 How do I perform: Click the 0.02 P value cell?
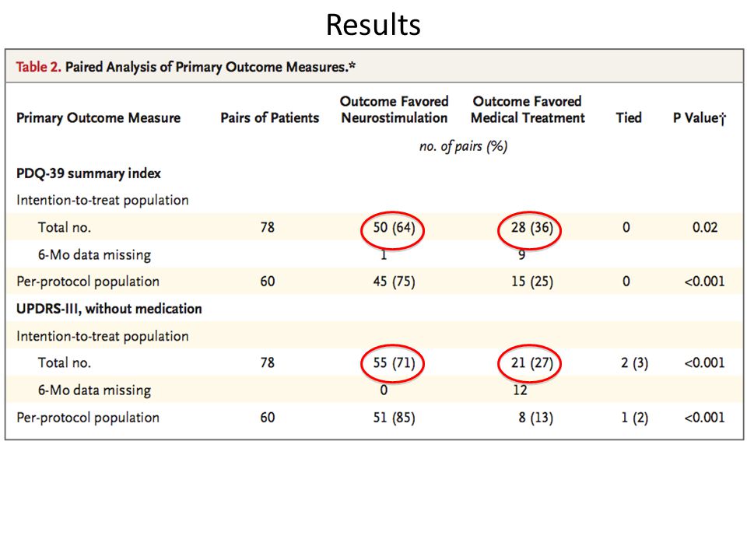705,227
